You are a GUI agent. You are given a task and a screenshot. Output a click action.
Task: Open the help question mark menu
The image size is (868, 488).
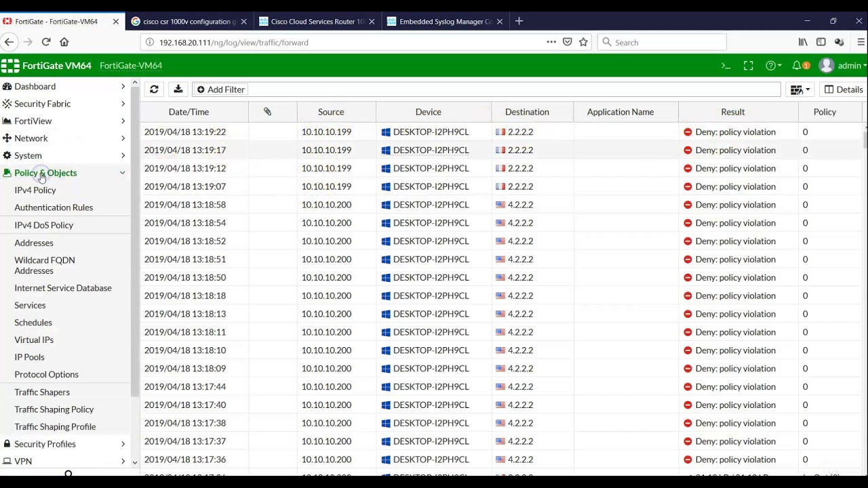coord(774,66)
